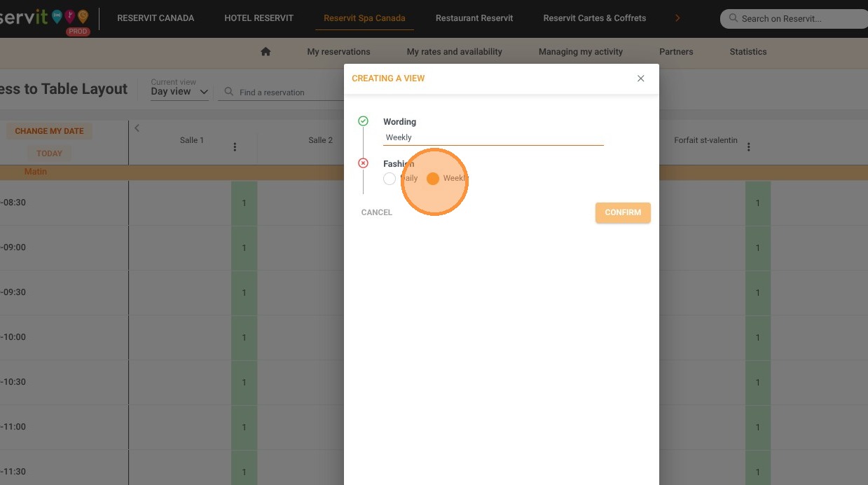The height and width of the screenshot is (485, 868).
Task: Click the search magnifier in Reservit search
Action: click(x=733, y=18)
